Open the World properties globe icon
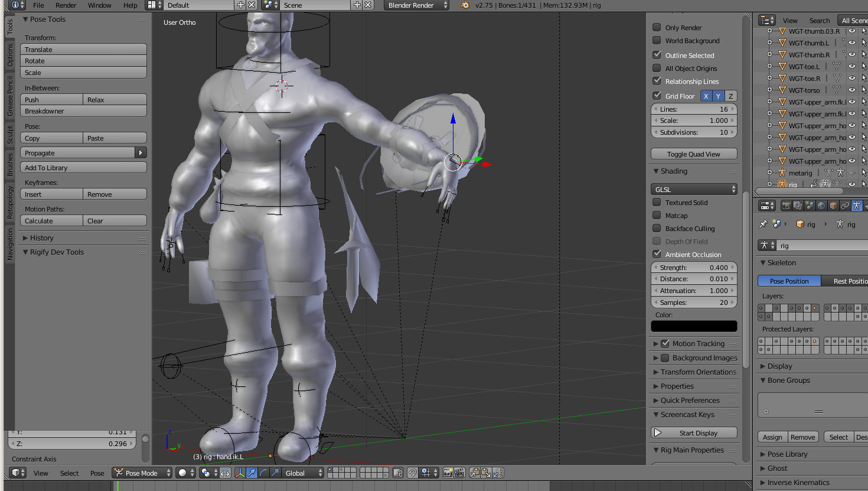This screenshot has height=491, width=868. (x=821, y=206)
